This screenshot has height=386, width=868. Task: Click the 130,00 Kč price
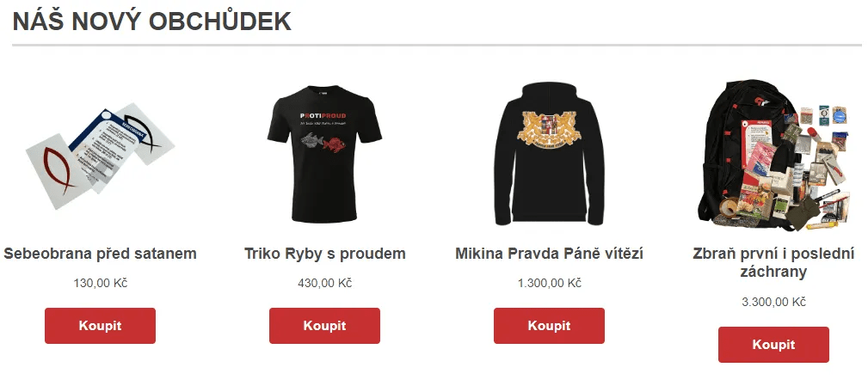coord(100,283)
